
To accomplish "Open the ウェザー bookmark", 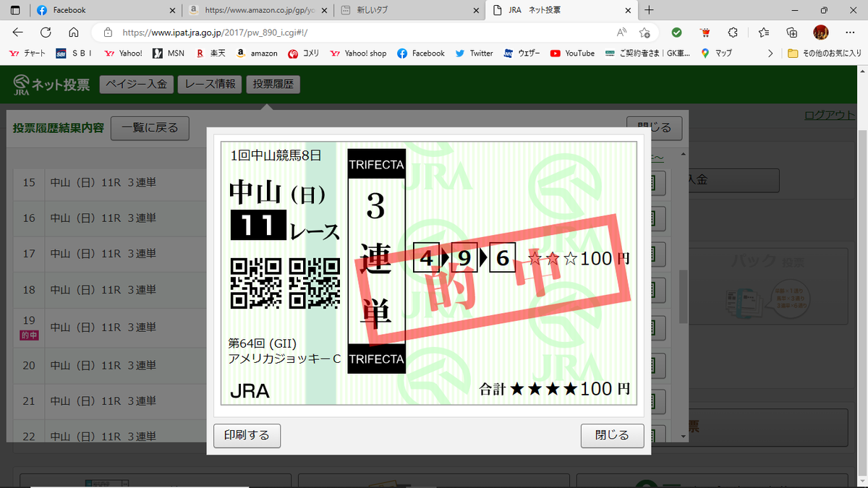I will (523, 53).
